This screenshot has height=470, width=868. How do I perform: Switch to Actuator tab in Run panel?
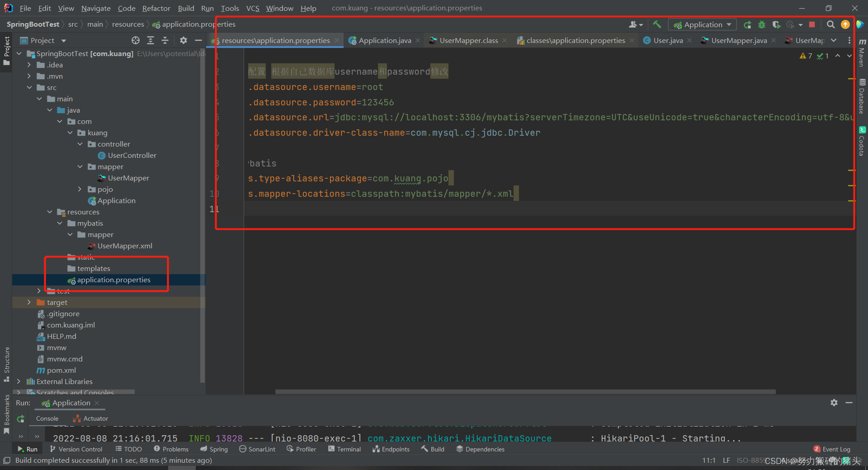tap(91, 418)
